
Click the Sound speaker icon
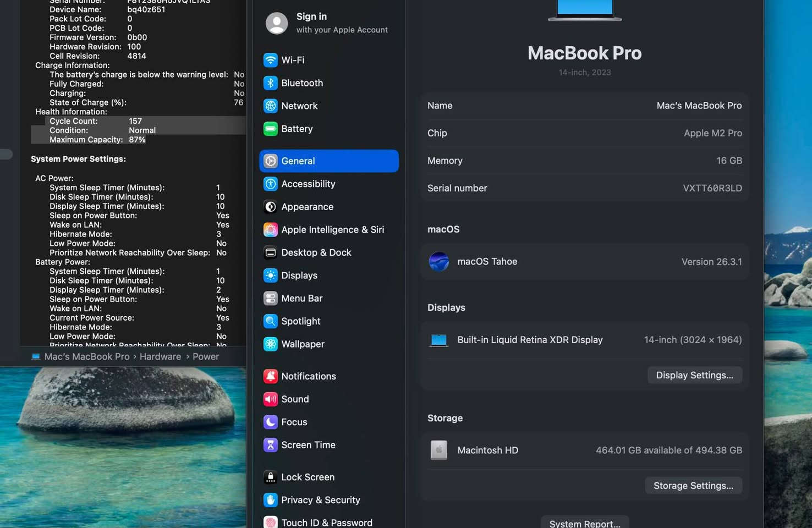270,399
